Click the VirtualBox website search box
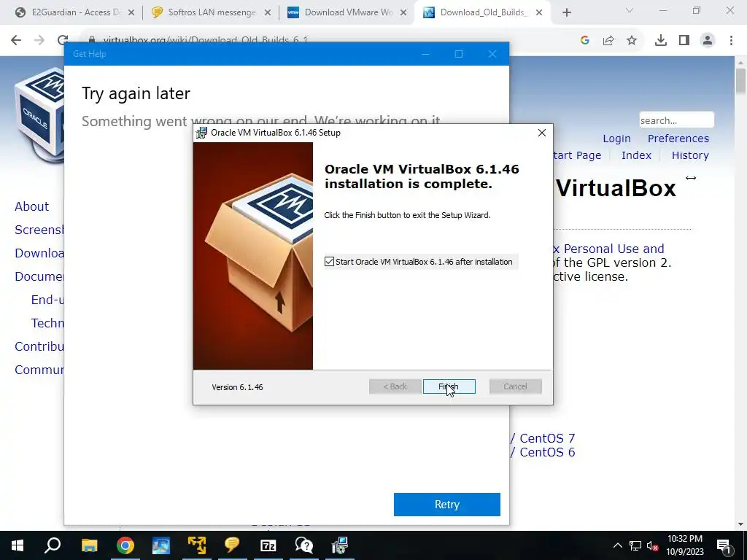This screenshot has height=560, width=747. 676,120
